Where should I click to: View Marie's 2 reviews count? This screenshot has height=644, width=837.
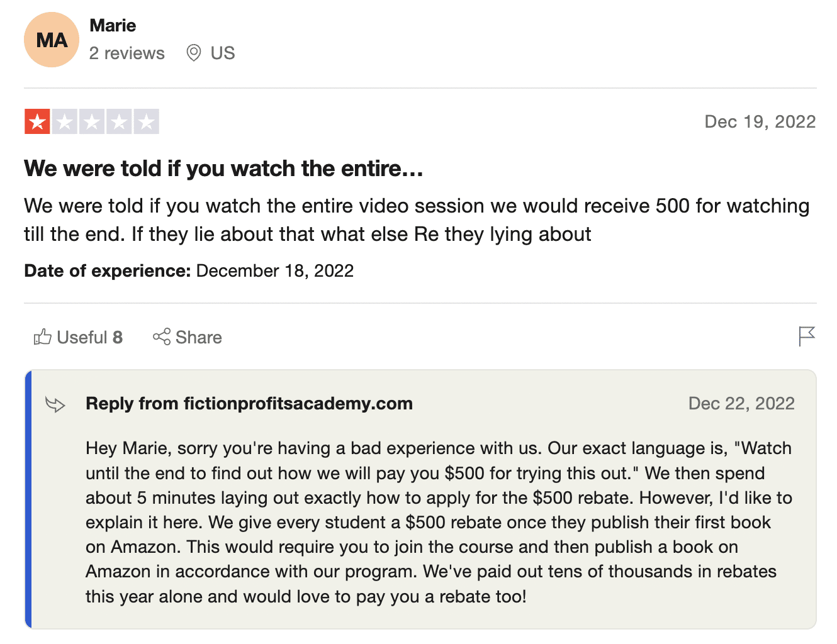(x=126, y=53)
